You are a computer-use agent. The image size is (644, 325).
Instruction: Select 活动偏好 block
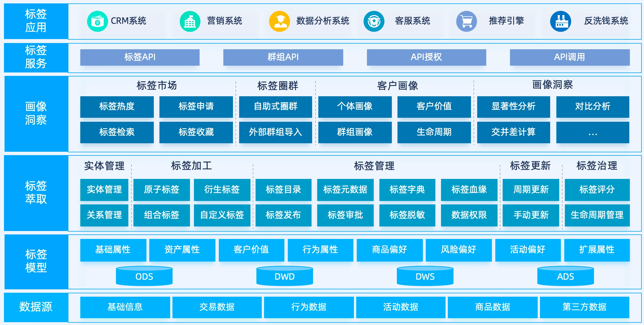(x=528, y=250)
